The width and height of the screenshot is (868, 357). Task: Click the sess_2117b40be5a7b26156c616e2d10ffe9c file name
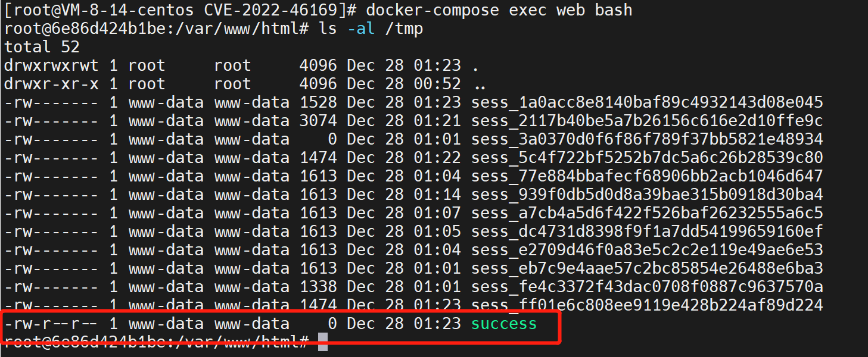(647, 121)
